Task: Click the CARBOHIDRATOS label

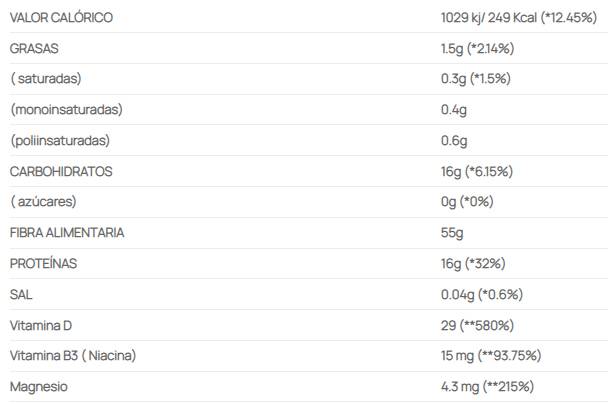Action: point(61,171)
